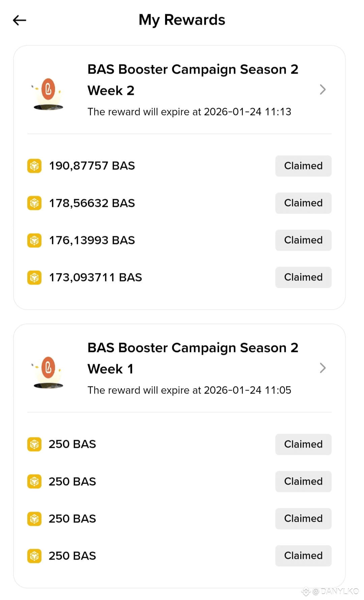Click BAS coin icon beside 176,13993 BAS
Image resolution: width=364 pixels, height=600 pixels.
point(34,240)
